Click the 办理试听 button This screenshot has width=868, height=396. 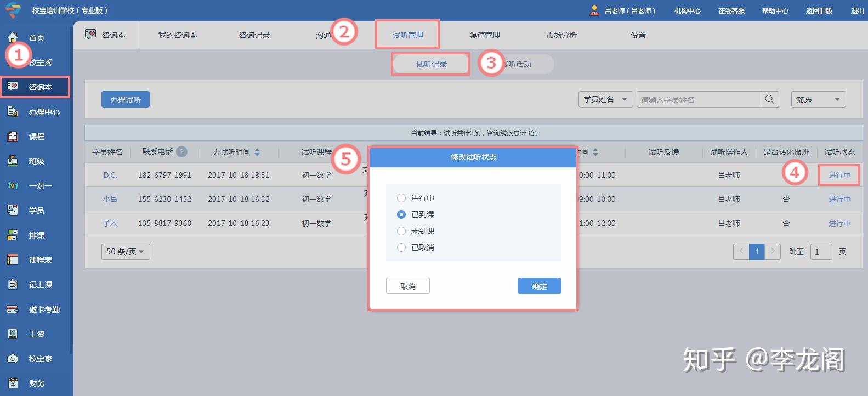point(126,99)
